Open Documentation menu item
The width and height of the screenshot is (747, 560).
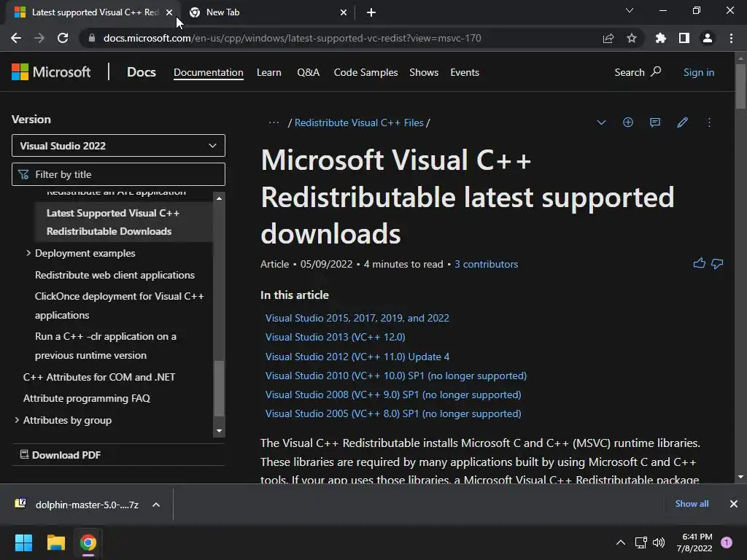(x=208, y=72)
